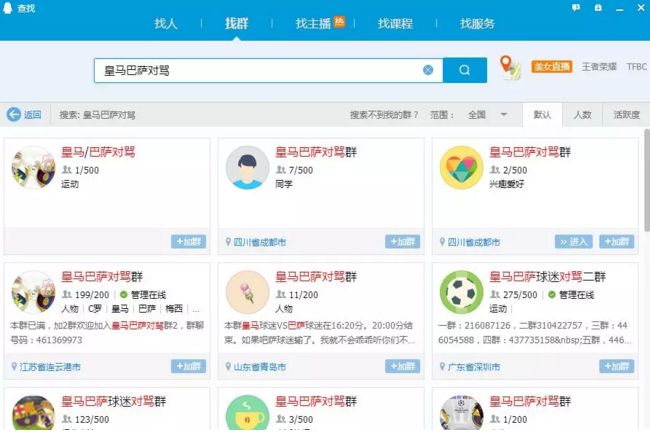Click 加群 on the 深圳市 group card
Viewport: 650px width, 443px height.
click(617, 366)
